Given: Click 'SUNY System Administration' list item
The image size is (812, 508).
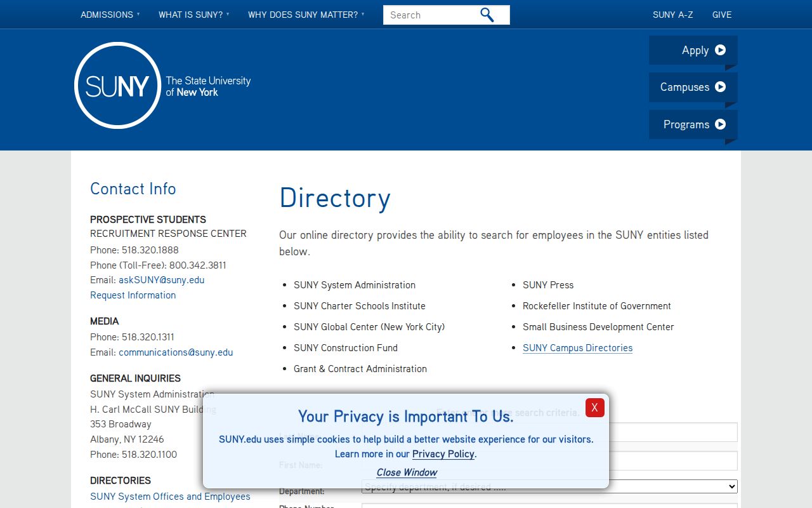Looking at the screenshot, I should click(355, 285).
